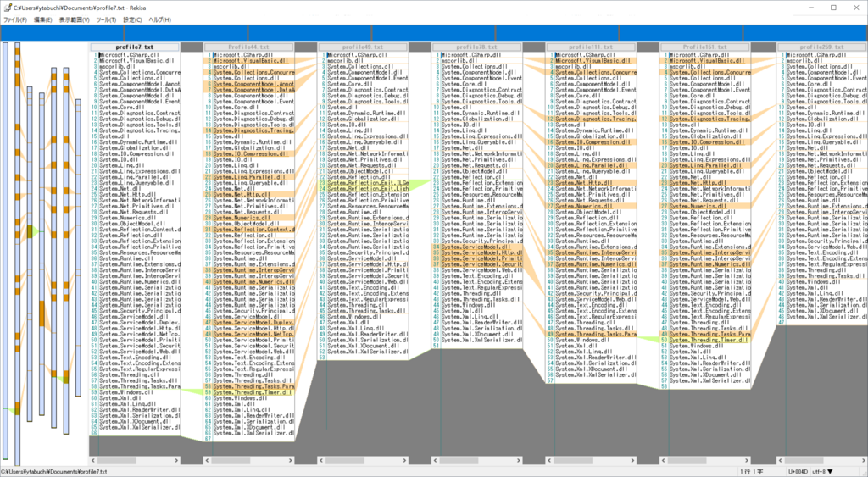The width and height of the screenshot is (868, 477).
Task: Select the Profile44.txt file header
Action: point(249,47)
